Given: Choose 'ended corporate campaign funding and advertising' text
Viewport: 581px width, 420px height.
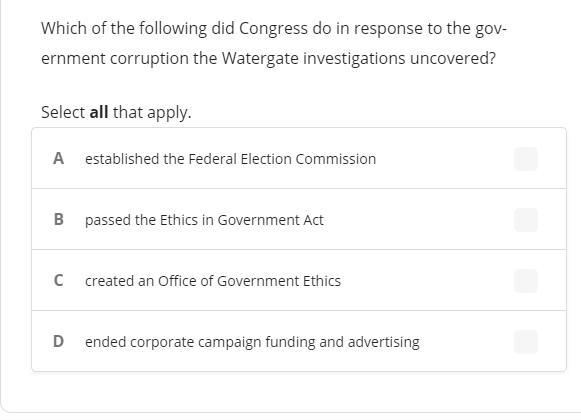Looking at the screenshot, I should (252, 342).
